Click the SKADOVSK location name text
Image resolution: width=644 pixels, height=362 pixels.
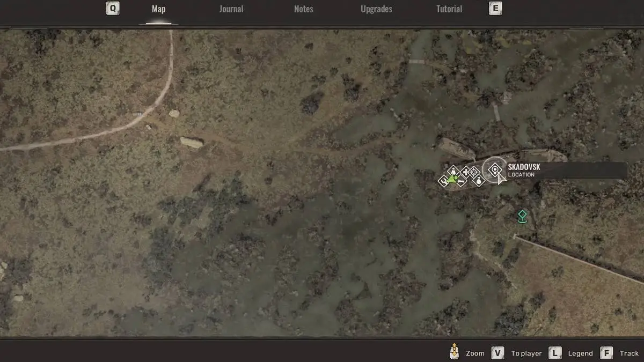524,167
